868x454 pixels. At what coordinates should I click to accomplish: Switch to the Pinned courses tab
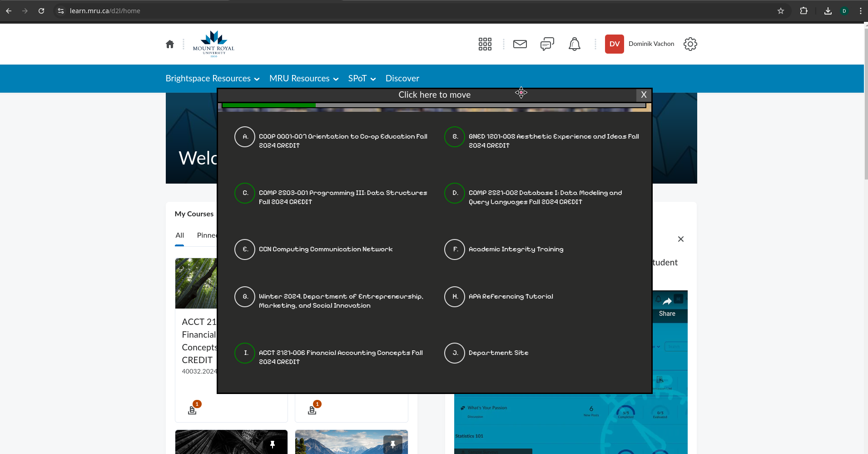[x=207, y=235]
